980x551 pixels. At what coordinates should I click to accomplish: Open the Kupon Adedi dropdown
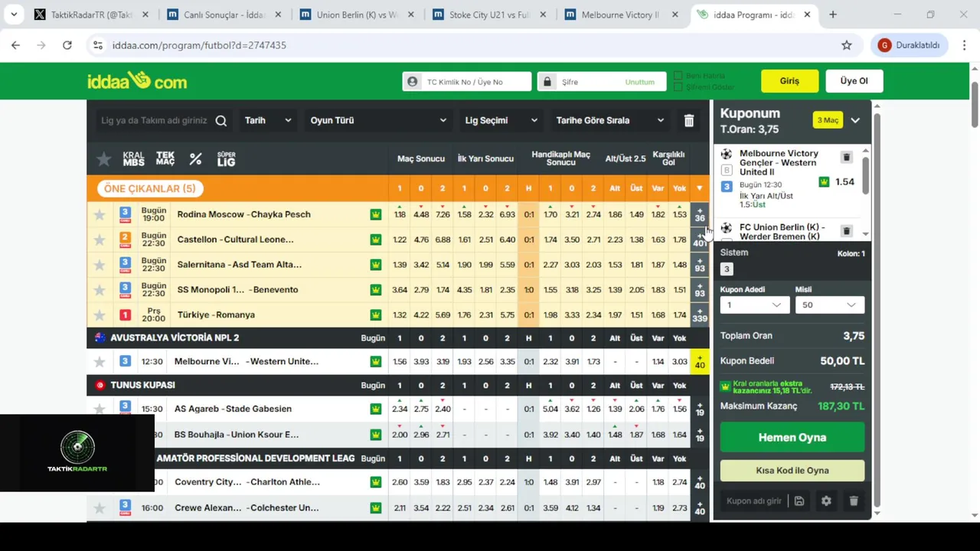click(x=754, y=305)
